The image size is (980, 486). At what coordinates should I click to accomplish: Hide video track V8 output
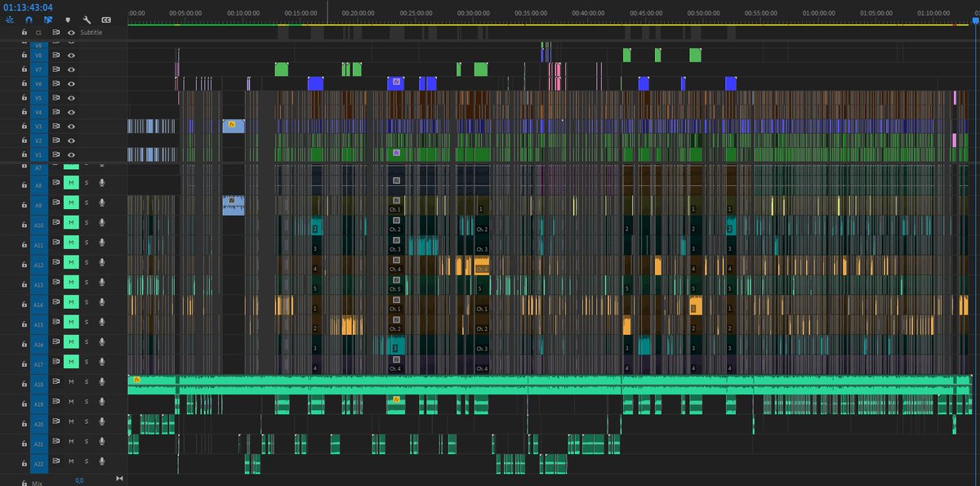[72, 56]
